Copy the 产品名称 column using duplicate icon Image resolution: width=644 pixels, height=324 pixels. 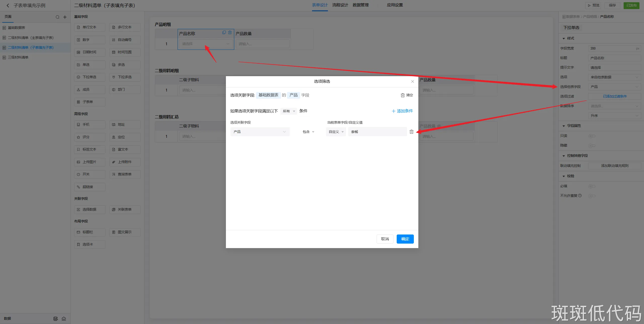(224, 32)
